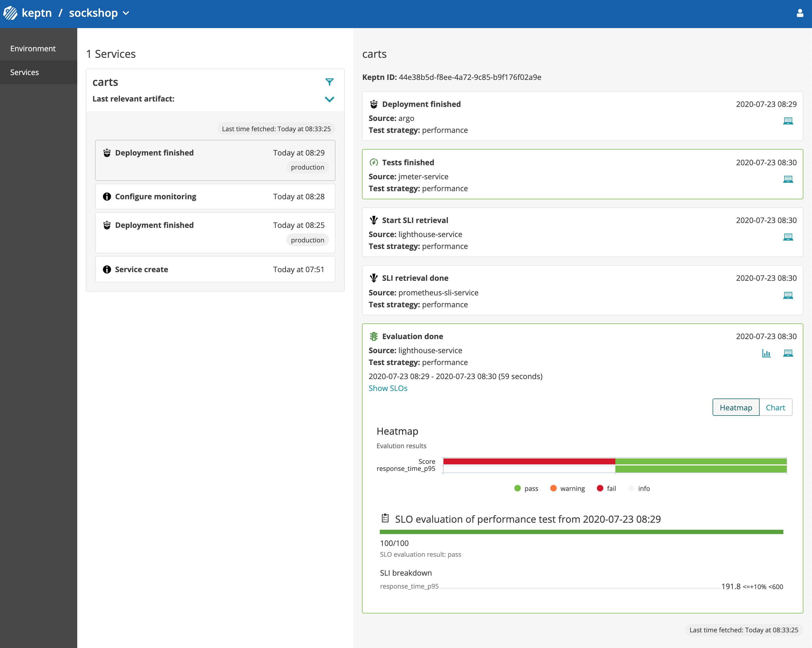The width and height of the screenshot is (812, 648).
Task: Click the Keptn ID text
Action: 452,77
